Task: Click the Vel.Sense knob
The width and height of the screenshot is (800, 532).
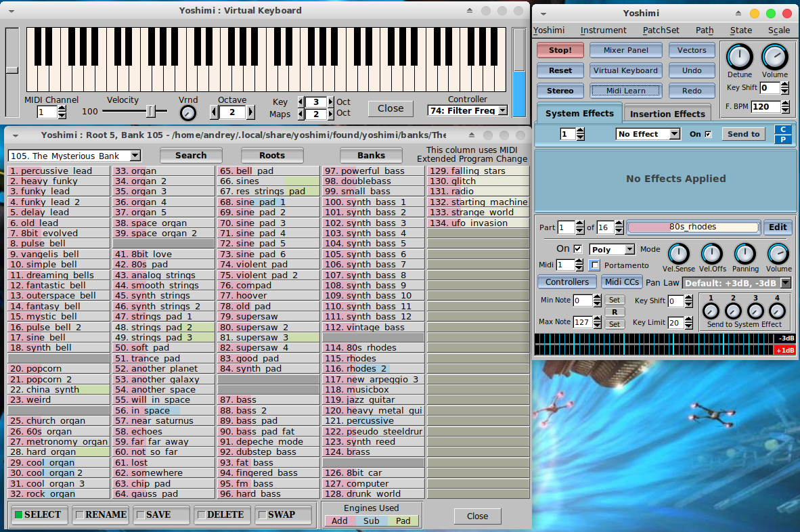Action: pyautogui.click(x=678, y=254)
